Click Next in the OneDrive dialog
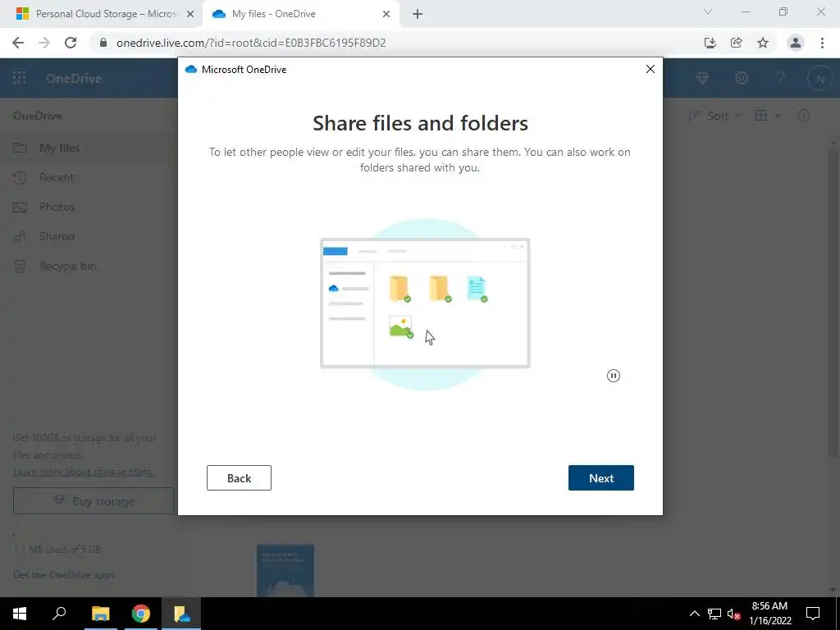Image resolution: width=840 pixels, height=630 pixels. click(600, 478)
